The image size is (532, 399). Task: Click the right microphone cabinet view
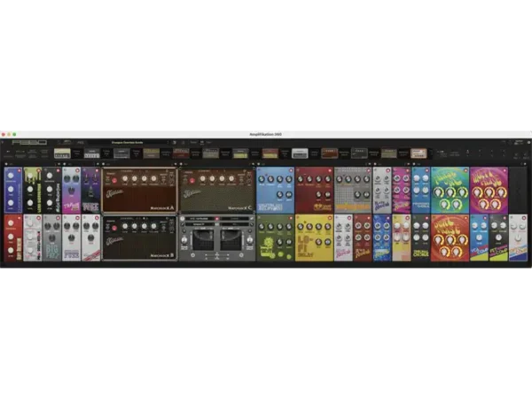click(x=231, y=239)
